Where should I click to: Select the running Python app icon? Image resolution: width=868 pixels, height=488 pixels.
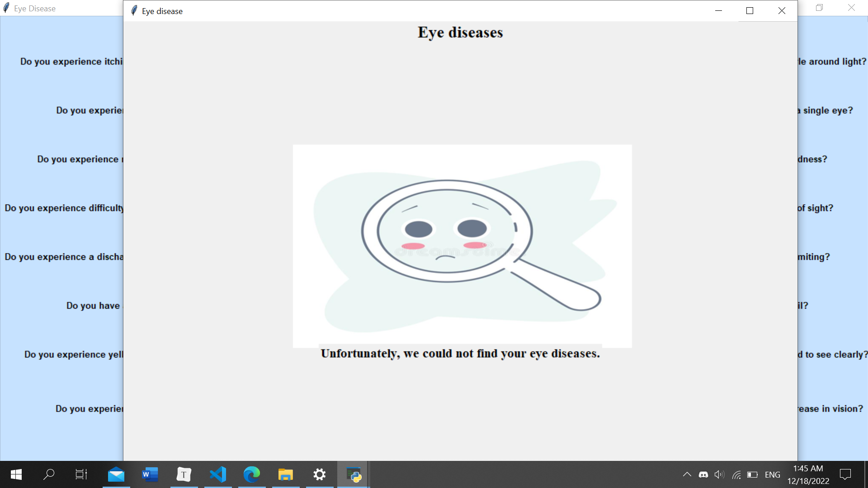[354, 474]
